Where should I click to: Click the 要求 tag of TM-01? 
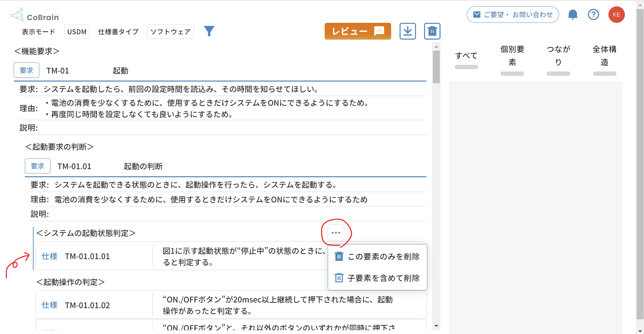pos(27,70)
